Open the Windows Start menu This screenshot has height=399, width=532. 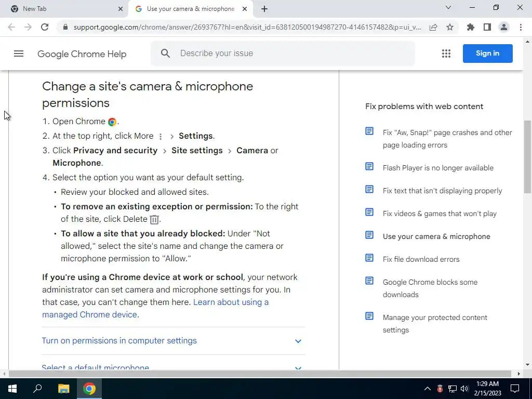tap(12, 389)
